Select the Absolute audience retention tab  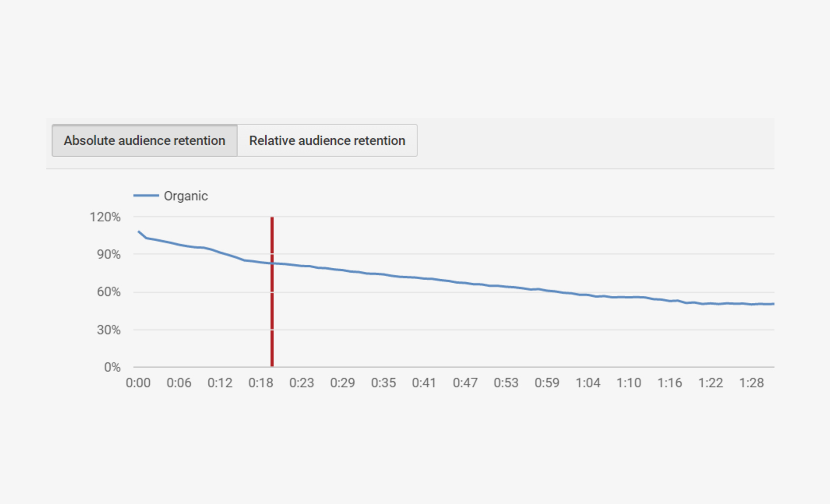click(144, 140)
